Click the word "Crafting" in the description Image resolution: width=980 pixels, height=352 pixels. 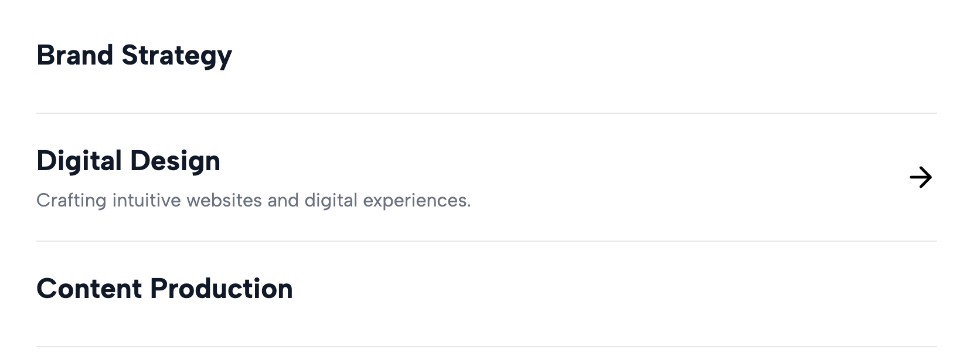click(71, 201)
